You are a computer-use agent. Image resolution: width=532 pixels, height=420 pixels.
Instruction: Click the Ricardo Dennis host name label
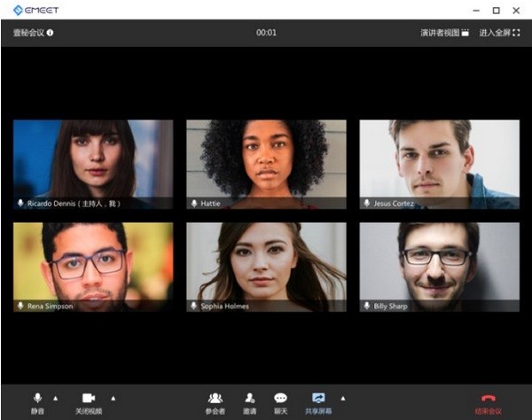point(74,203)
